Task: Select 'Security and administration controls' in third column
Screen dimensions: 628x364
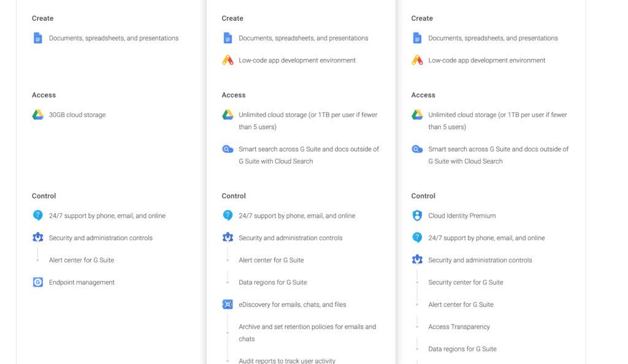Action: click(x=480, y=260)
